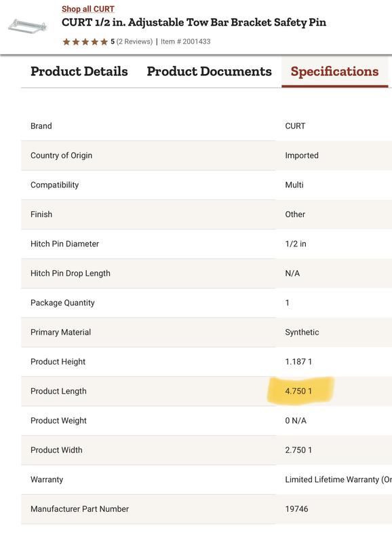Click the Manufacturer Part Number 19746

point(296,509)
